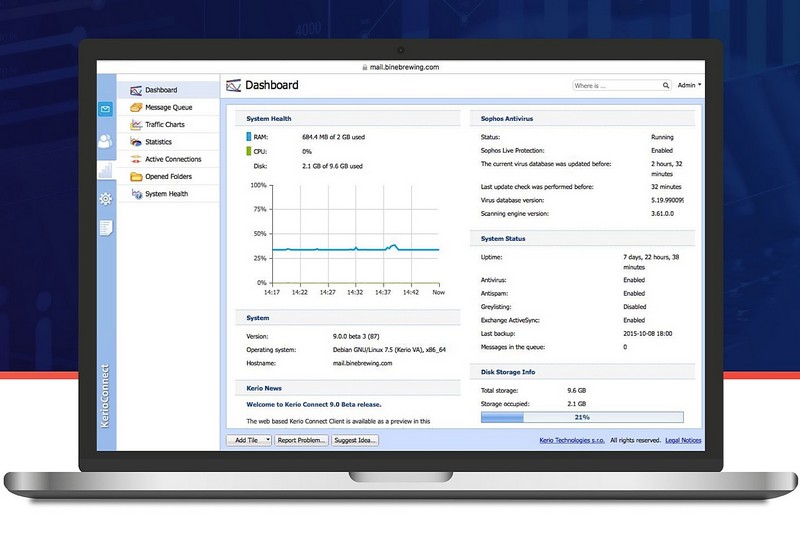Click the 'Messages in the queue' label
The width and height of the screenshot is (800, 533).
(513, 347)
